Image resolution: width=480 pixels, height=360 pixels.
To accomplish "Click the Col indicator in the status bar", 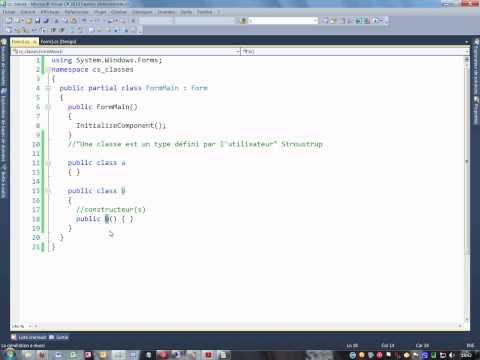I will pos(388,346).
